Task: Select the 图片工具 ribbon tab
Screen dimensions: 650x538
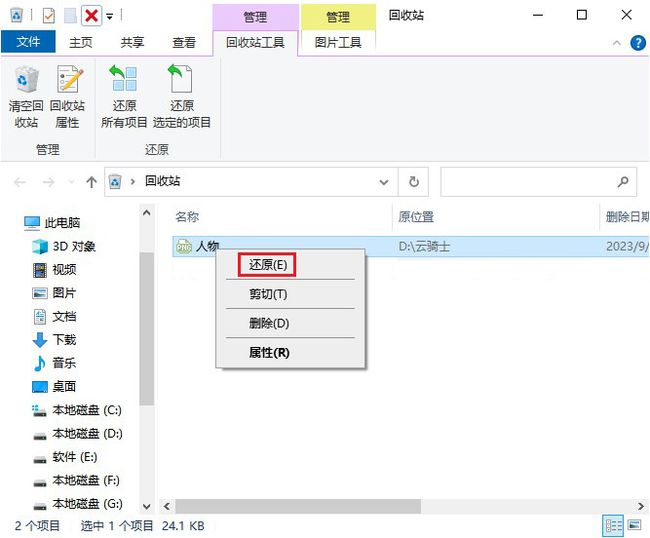Action: pyautogui.click(x=338, y=42)
